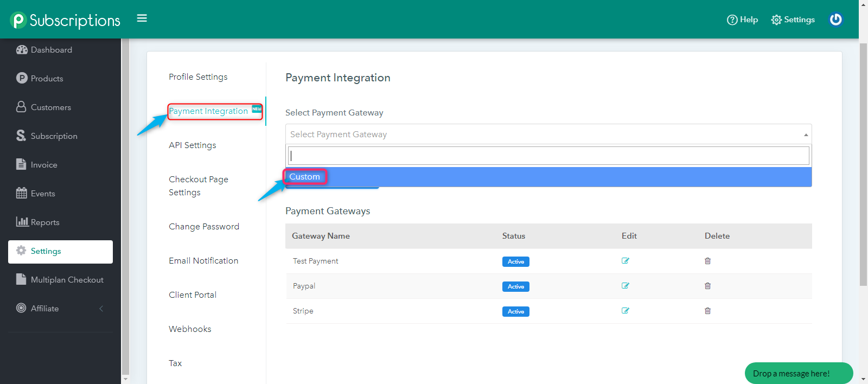Click the payment gateway dropdown arrow

(806, 135)
